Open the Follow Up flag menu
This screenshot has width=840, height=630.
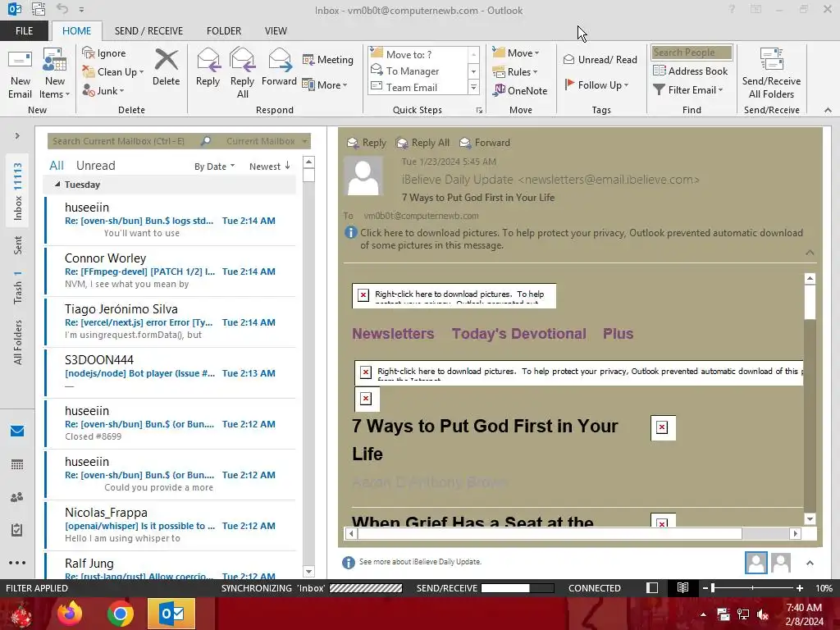pos(597,84)
